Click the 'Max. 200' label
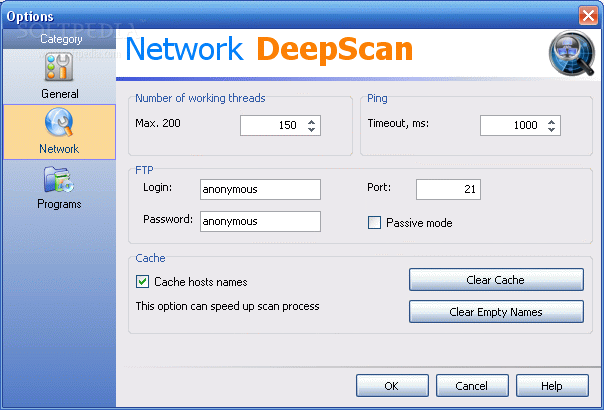This screenshot has height=410, width=604. [158, 123]
